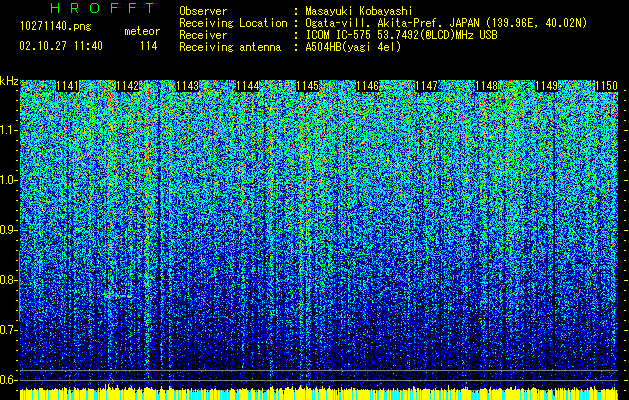Click the 1148 time marker
629x400 pixels.
click(487, 86)
